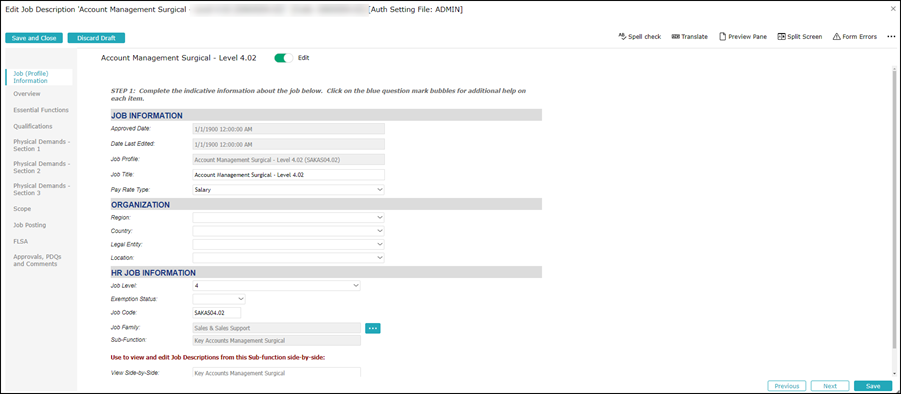Click the Save and Close button

pos(34,38)
